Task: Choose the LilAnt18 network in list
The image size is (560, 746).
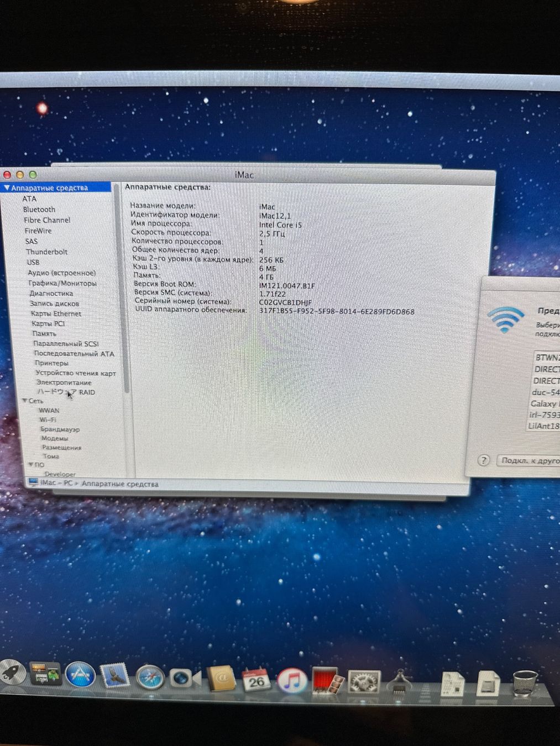Action: [x=544, y=426]
